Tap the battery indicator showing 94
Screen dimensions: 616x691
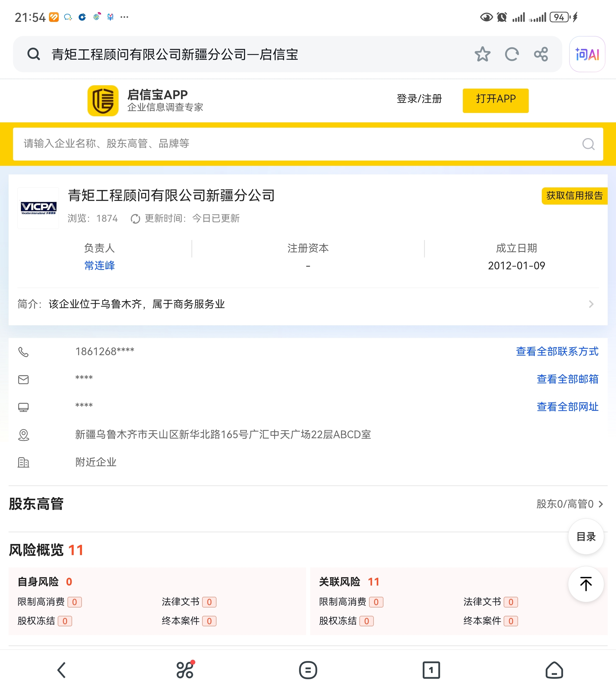[x=559, y=17]
